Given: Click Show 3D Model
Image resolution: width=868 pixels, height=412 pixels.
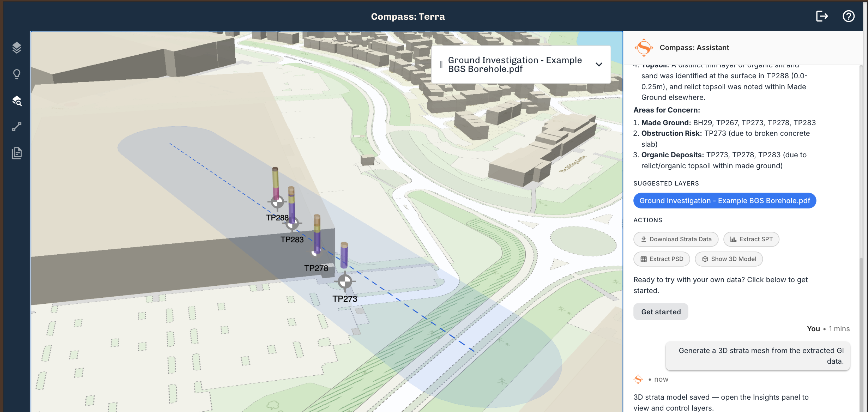Looking at the screenshot, I should click(729, 259).
